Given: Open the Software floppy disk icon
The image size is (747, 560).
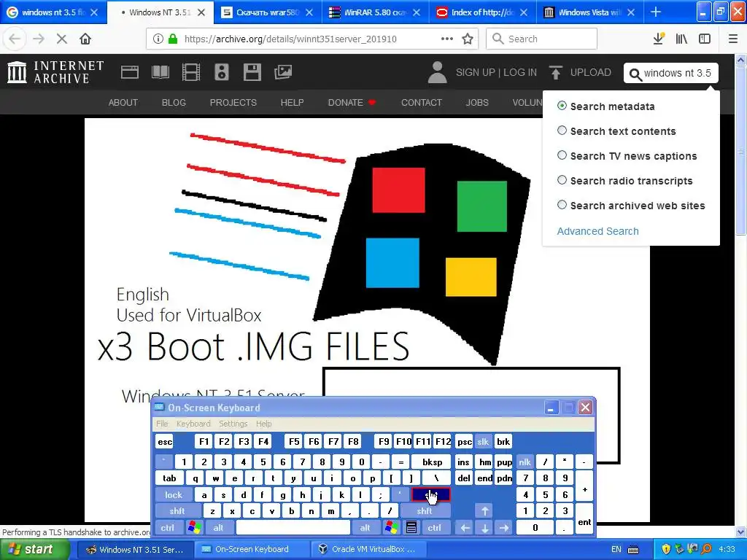Looking at the screenshot, I should pyautogui.click(x=252, y=72).
